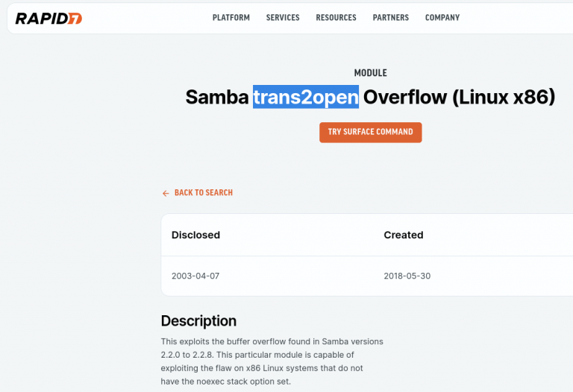Image resolution: width=573 pixels, height=392 pixels.
Task: Click the Created column header
Action: tap(404, 235)
